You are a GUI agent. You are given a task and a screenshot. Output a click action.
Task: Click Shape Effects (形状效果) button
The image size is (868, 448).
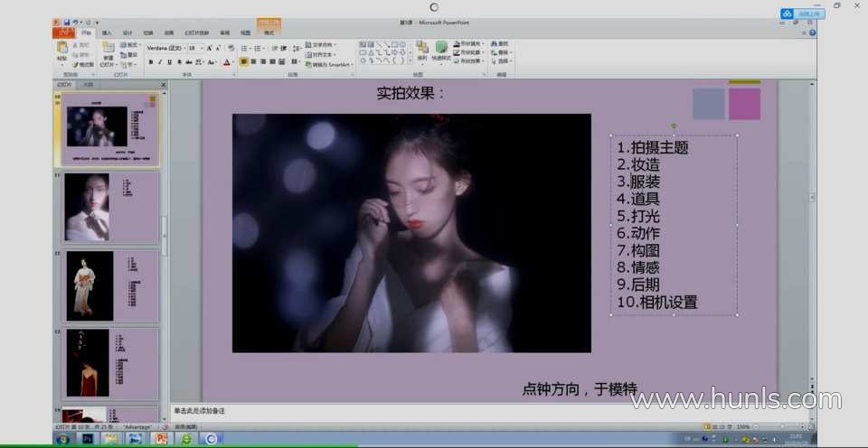click(x=469, y=61)
